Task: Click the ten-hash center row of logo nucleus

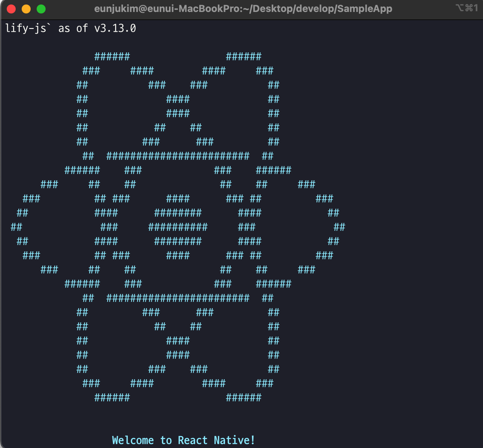Action: (x=178, y=227)
